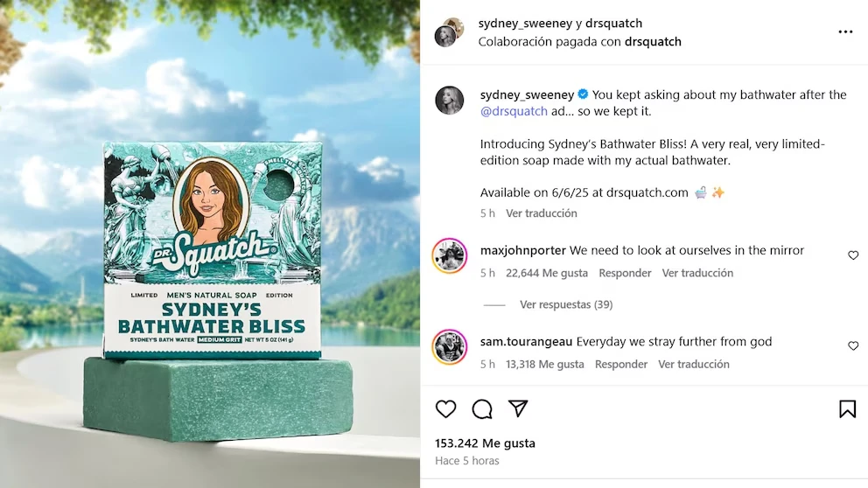Click Ver traducción under the caption
The image size is (868, 488).
541,213
